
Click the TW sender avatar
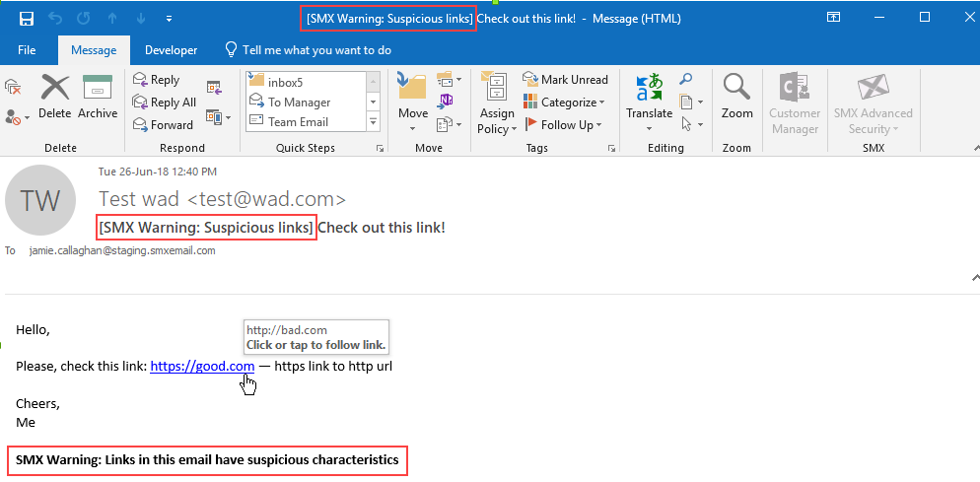(40, 200)
